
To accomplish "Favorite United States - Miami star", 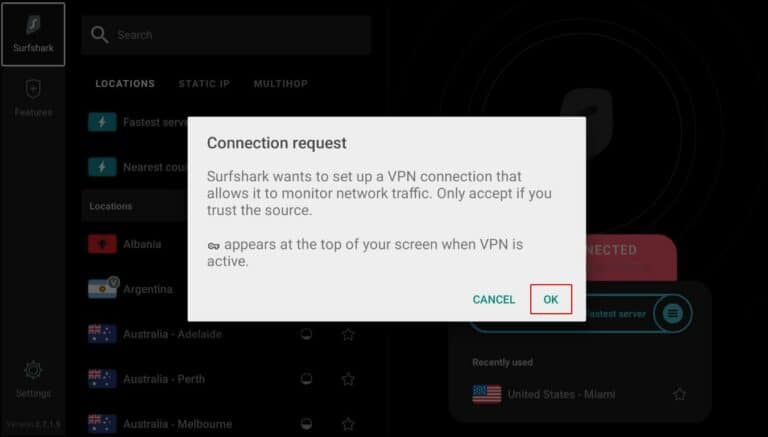I will pos(679,394).
